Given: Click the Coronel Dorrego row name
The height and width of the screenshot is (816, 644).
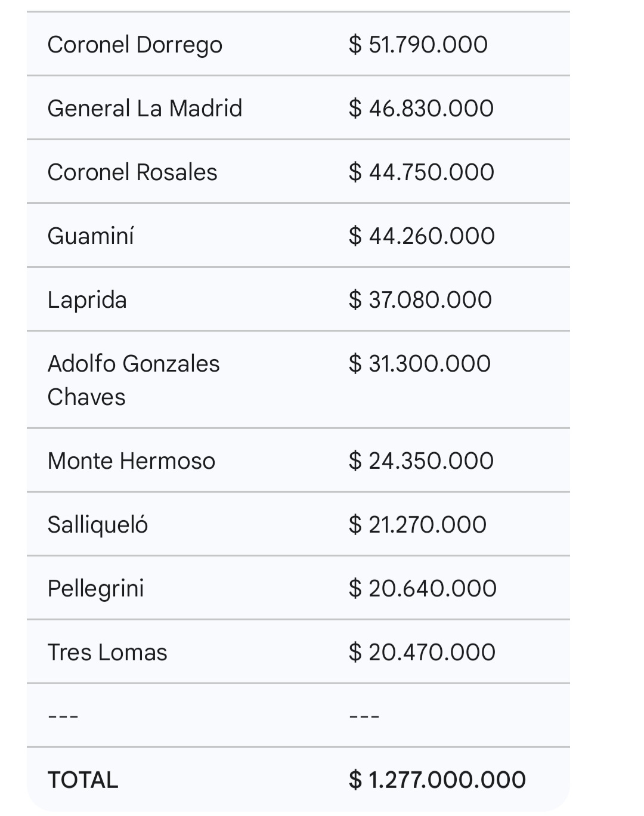Looking at the screenshot, I should pos(135,45).
